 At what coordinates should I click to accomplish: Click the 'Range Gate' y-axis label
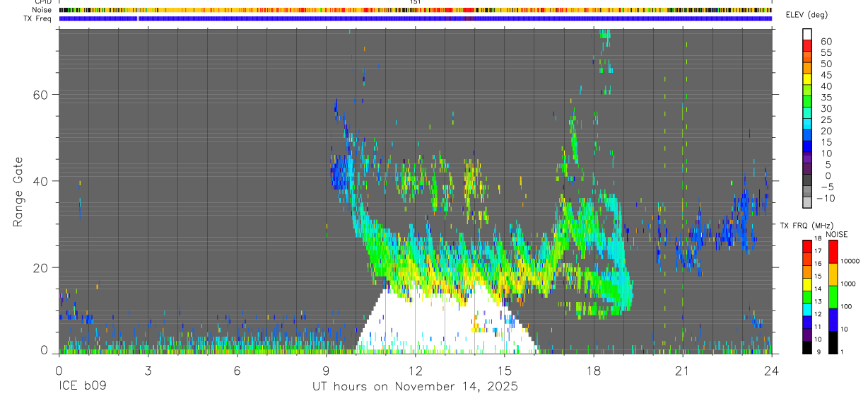[18, 192]
